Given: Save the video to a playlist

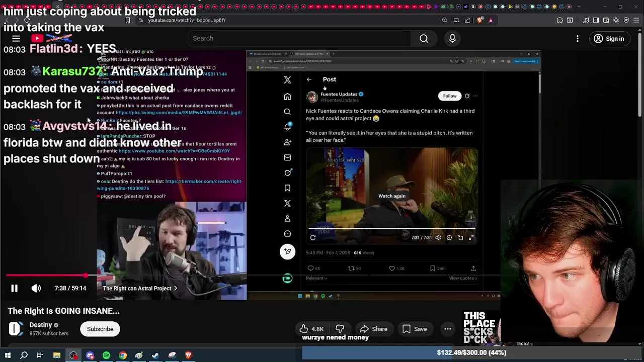Looking at the screenshot, I should (415, 329).
